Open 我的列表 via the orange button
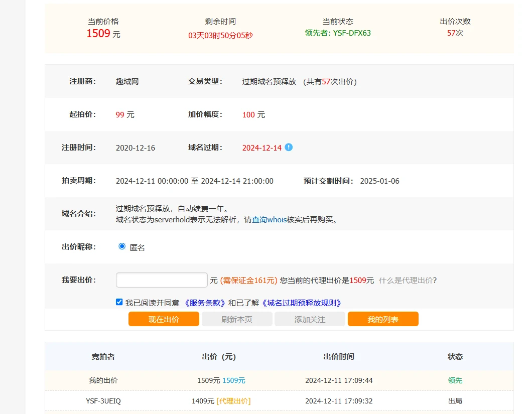532x414 pixels. coord(383,319)
